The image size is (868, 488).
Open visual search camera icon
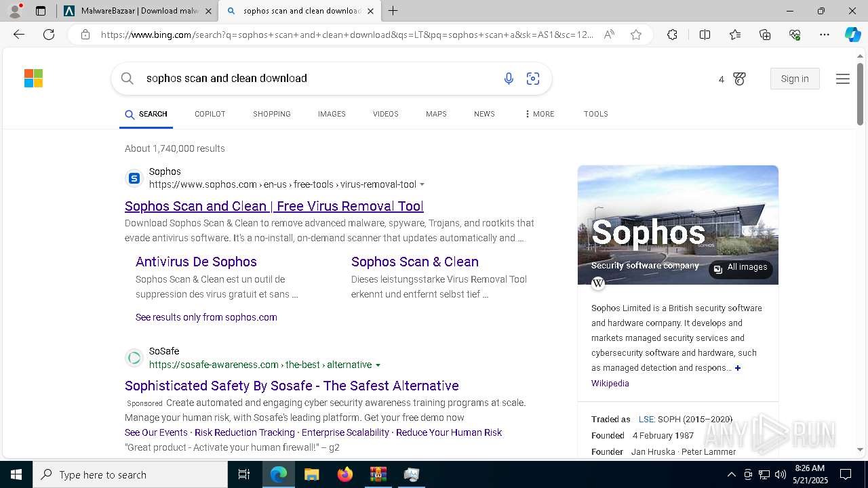point(533,79)
